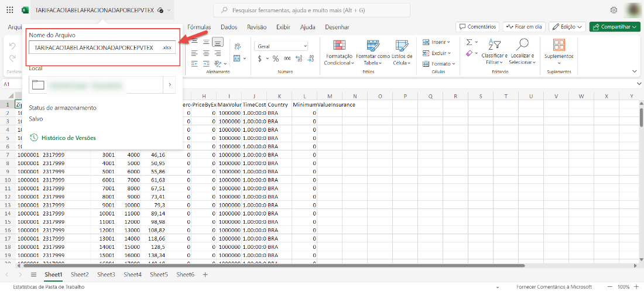
Task: Open Formatação Condicional in ribbon
Action: [337, 53]
